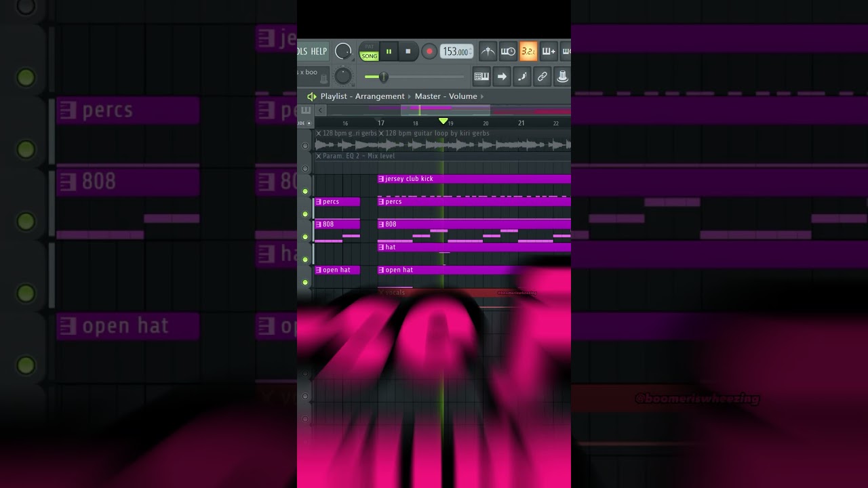Open the first percs clip menu icon

pyautogui.click(x=319, y=202)
